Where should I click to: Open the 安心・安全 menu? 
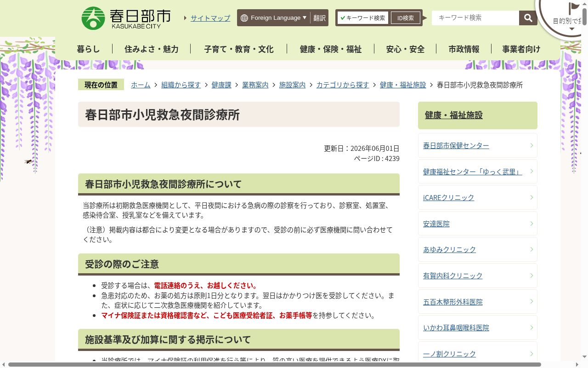pyautogui.click(x=405, y=49)
